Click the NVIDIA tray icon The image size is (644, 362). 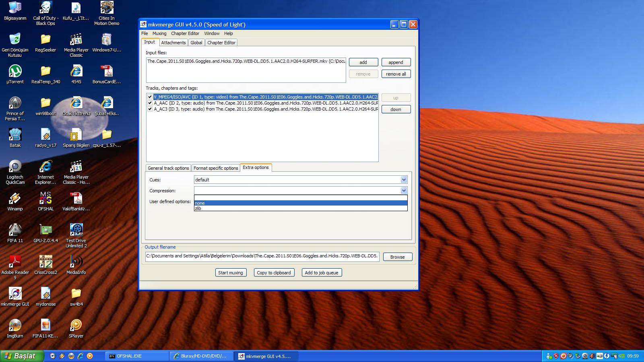[621, 356]
